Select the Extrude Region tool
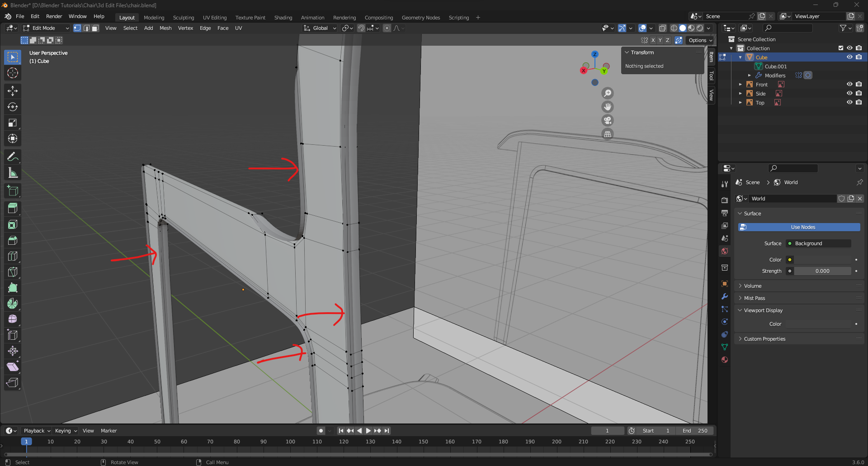 [13, 209]
